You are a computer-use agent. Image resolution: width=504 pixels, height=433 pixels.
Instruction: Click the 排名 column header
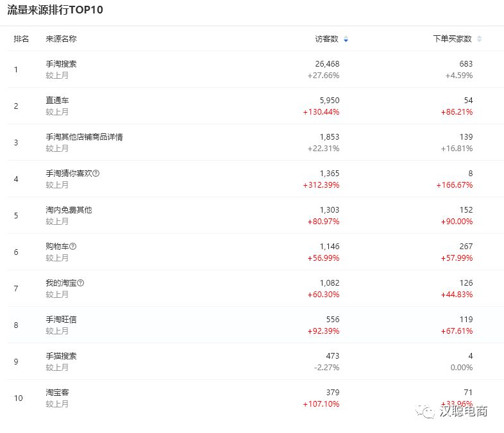[21, 39]
